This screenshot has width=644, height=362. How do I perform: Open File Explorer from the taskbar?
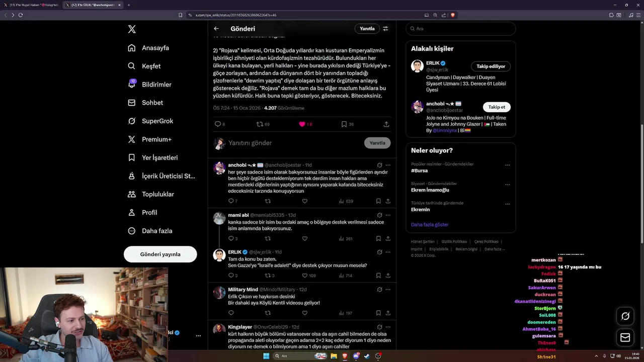[334, 356]
